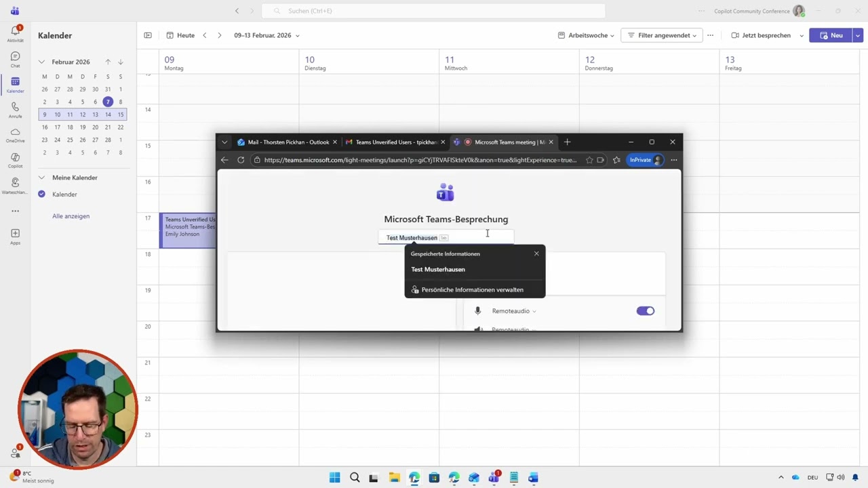Click the name input field Test Musterhausen
This screenshot has width=868, height=488.
pyautogui.click(x=446, y=238)
